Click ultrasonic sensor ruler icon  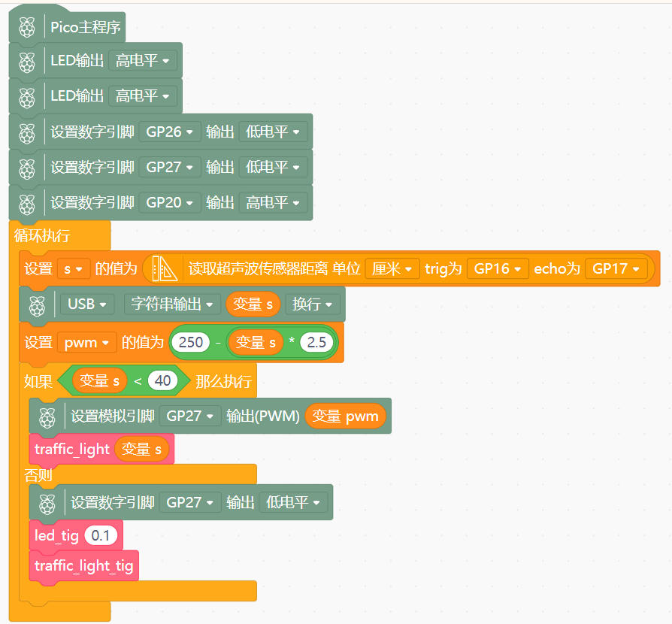165,268
